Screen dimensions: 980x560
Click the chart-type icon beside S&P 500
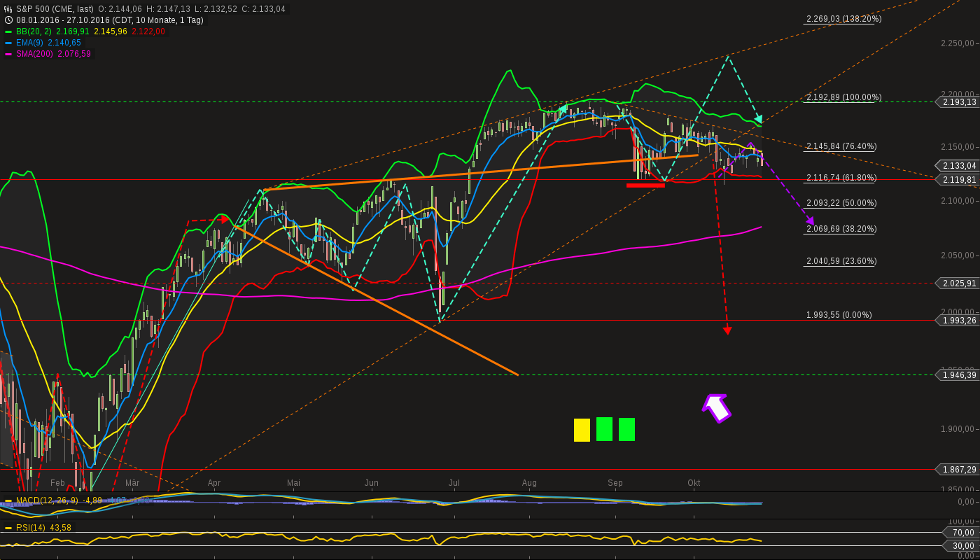(x=8, y=9)
